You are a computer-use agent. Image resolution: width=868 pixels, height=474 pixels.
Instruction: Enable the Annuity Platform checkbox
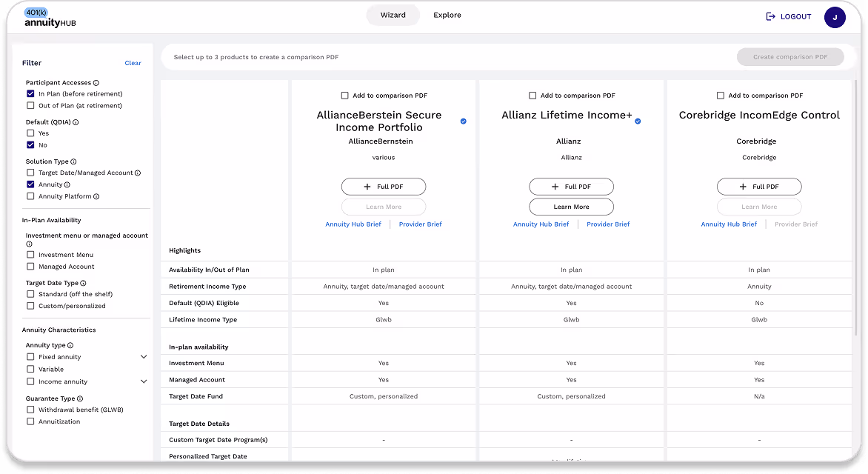tap(30, 196)
